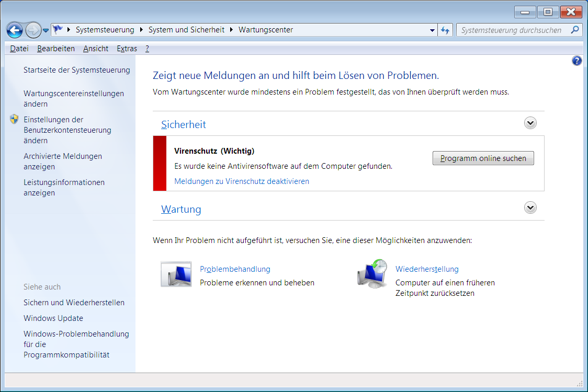The image size is (588, 392).
Task: Open Sichern und Wiederherstellen
Action: (x=74, y=303)
